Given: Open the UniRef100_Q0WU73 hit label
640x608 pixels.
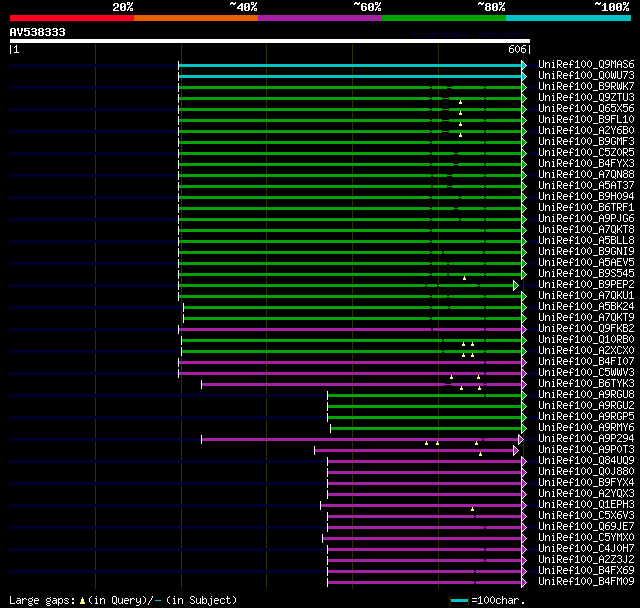Looking at the screenshot, I should (x=586, y=75).
